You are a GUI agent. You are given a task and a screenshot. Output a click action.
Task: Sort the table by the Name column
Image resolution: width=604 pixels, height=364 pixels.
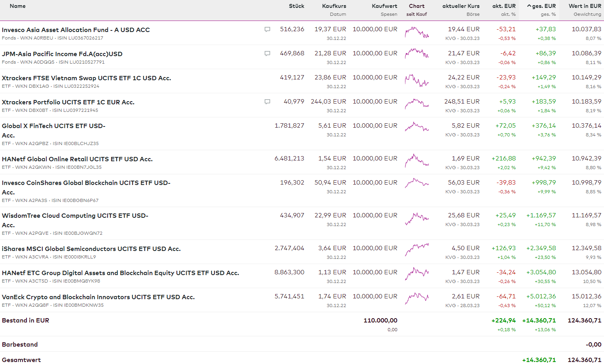18,6
